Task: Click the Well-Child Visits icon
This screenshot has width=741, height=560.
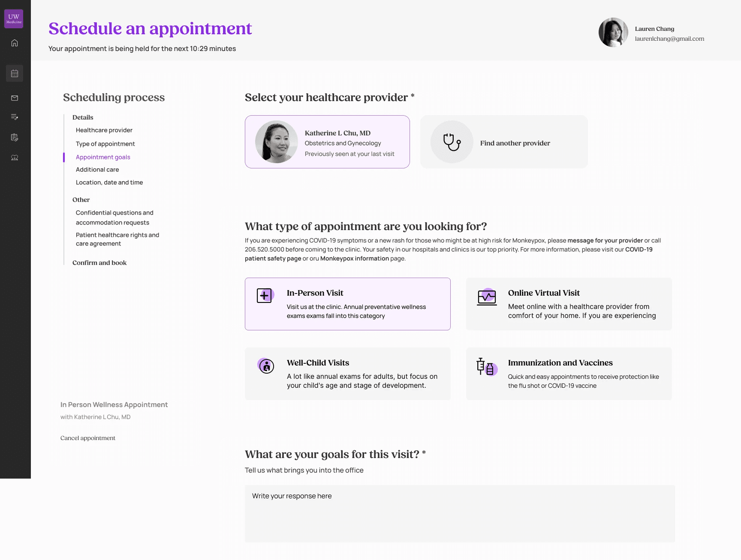Action: (266, 365)
